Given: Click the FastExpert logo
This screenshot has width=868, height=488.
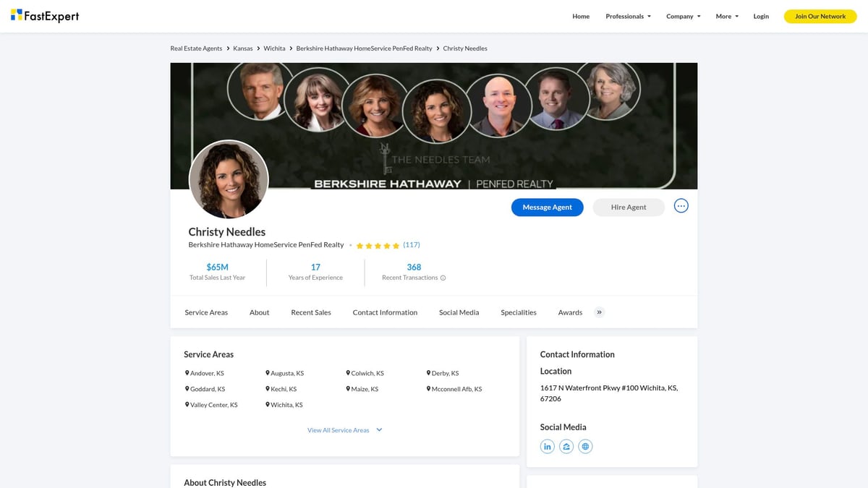Looking at the screenshot, I should click(45, 15).
